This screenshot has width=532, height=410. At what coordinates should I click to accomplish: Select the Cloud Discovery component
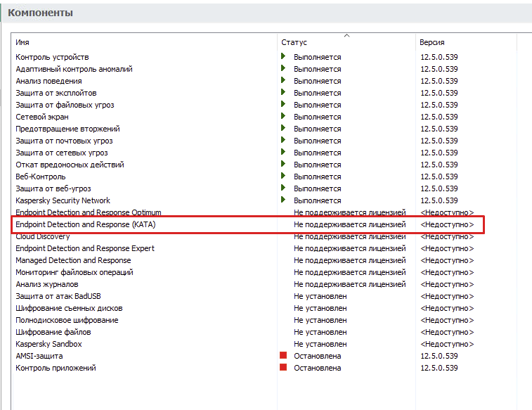pos(43,236)
